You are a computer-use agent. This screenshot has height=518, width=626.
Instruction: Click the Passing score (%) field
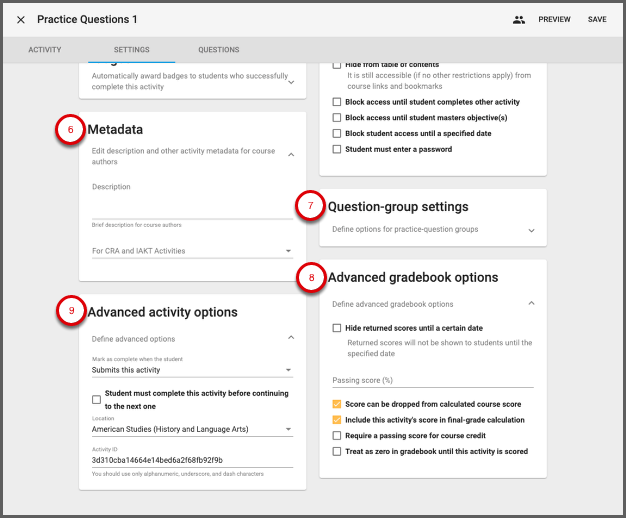(432, 380)
